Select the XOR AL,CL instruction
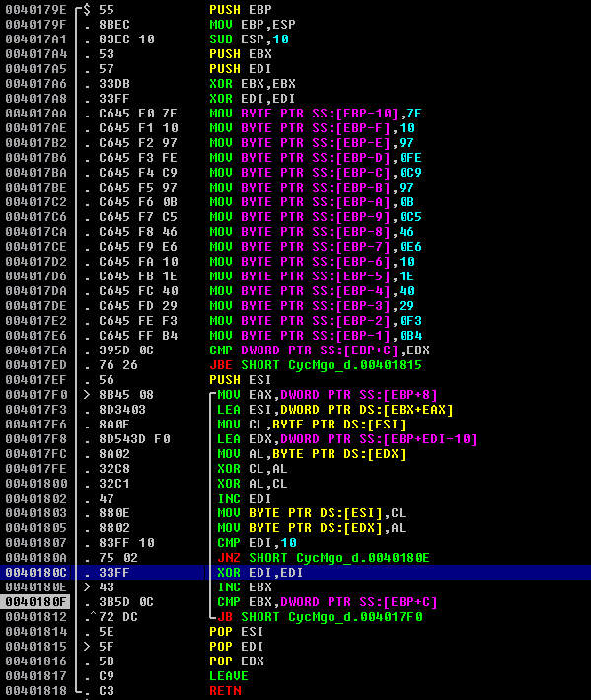 pyautogui.click(x=253, y=484)
